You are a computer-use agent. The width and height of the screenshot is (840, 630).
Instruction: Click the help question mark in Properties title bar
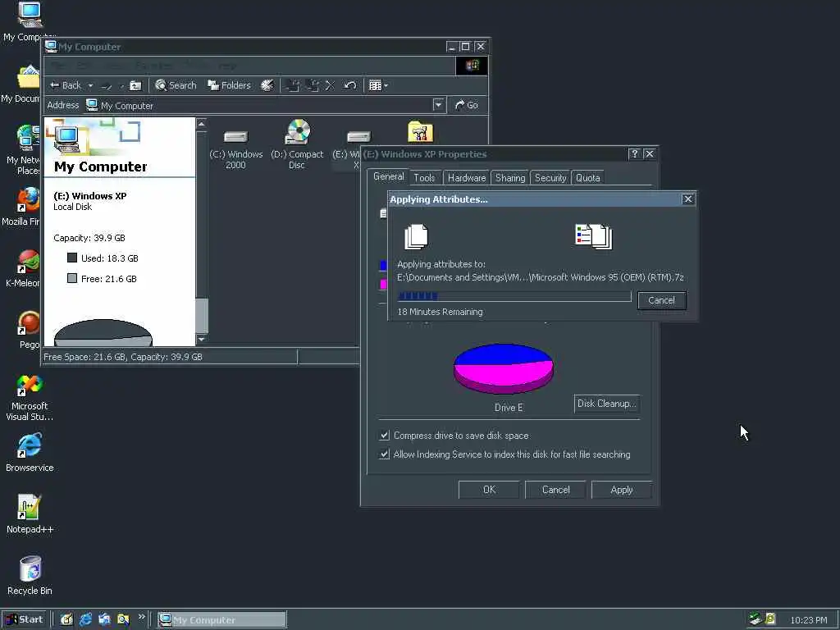pos(634,153)
